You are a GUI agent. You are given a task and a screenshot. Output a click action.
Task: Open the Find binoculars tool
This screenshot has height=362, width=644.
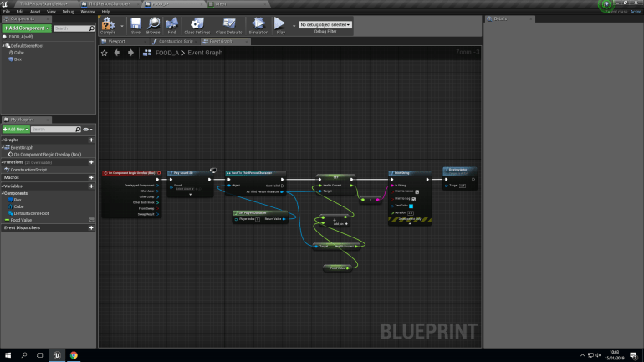(x=171, y=23)
